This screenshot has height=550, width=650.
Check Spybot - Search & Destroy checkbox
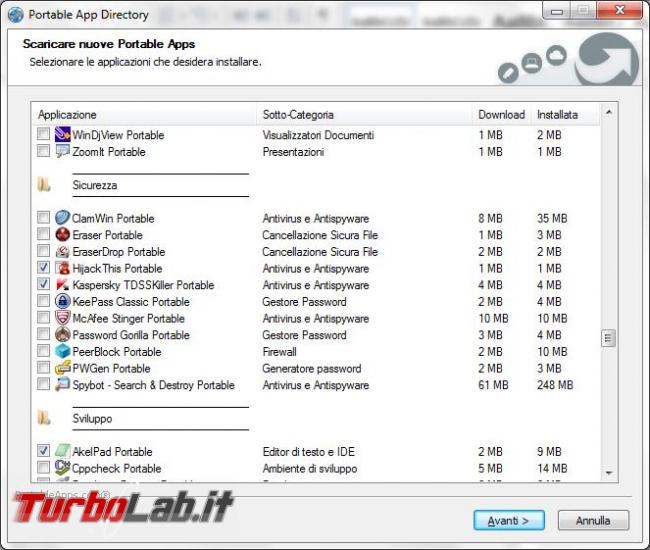43,384
